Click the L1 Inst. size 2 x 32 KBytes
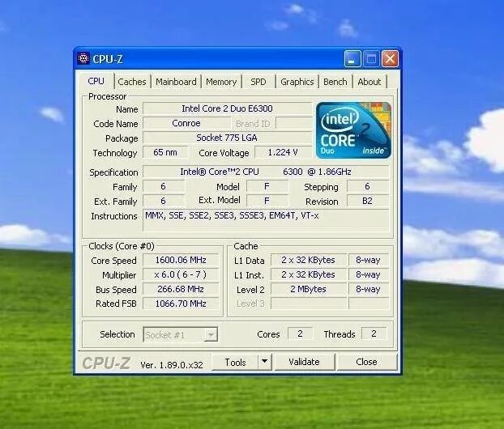 point(309,274)
